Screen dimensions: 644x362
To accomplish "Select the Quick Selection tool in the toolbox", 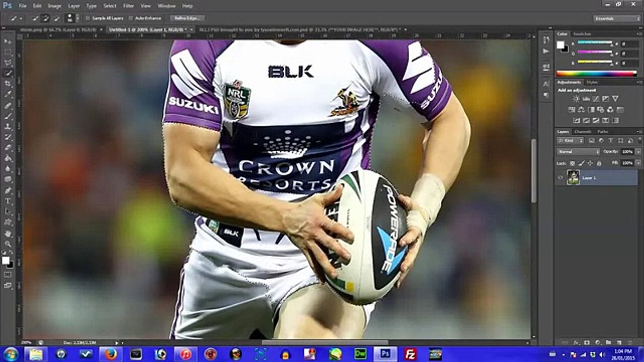I will pos(8,73).
